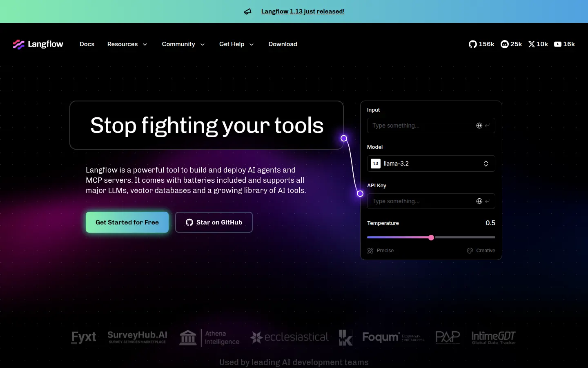Viewport: 588px width, 368px height.
Task: Click the enter arrow icon in the API Key field
Action: 487,201
